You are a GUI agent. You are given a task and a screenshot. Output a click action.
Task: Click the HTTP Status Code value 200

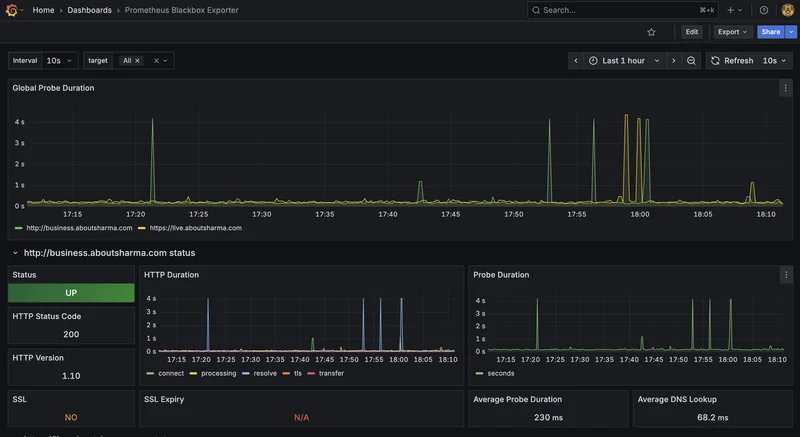coord(71,335)
